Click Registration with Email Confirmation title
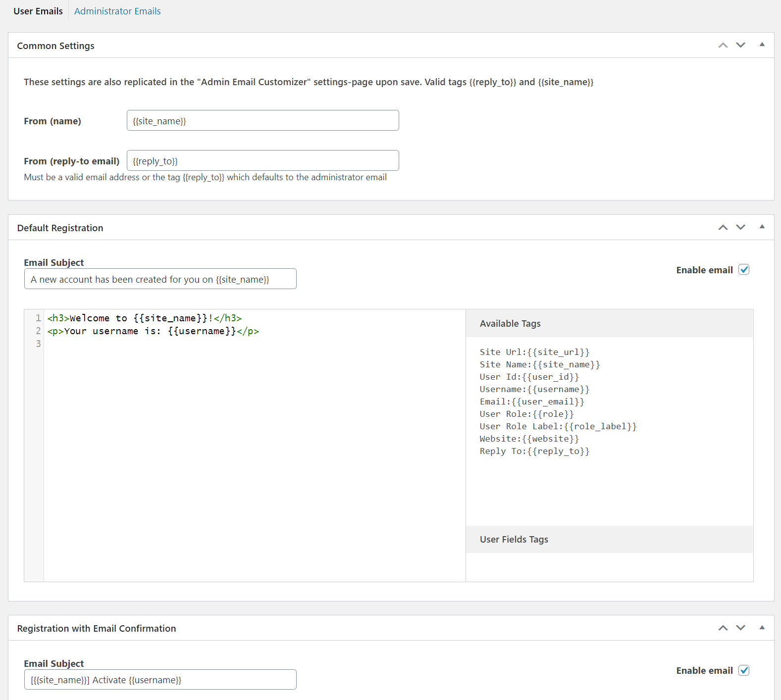781x700 pixels. pos(97,628)
